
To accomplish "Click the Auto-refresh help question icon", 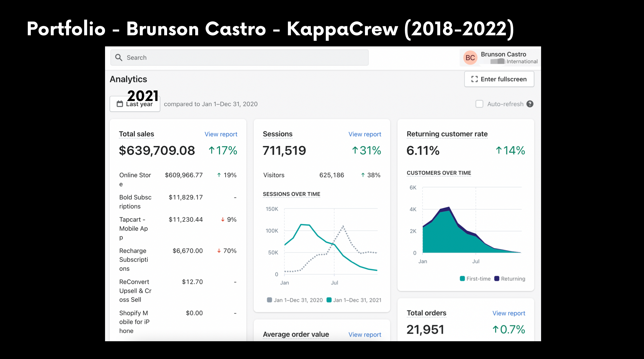I will click(530, 104).
